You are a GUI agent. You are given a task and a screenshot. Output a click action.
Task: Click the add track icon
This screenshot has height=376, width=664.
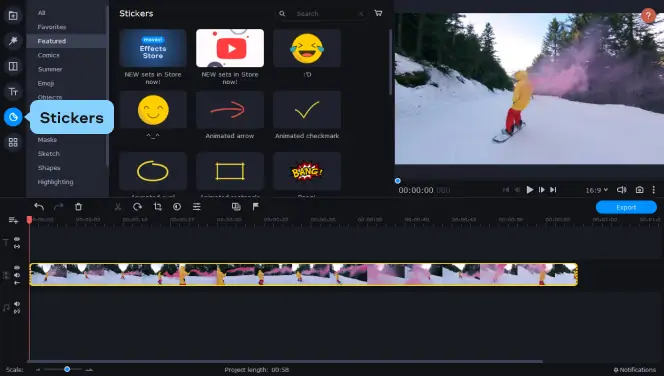coord(13,220)
